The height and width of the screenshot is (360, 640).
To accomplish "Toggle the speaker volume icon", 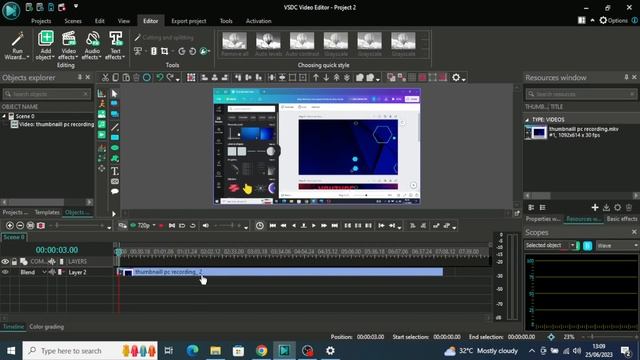I will coord(205,226).
